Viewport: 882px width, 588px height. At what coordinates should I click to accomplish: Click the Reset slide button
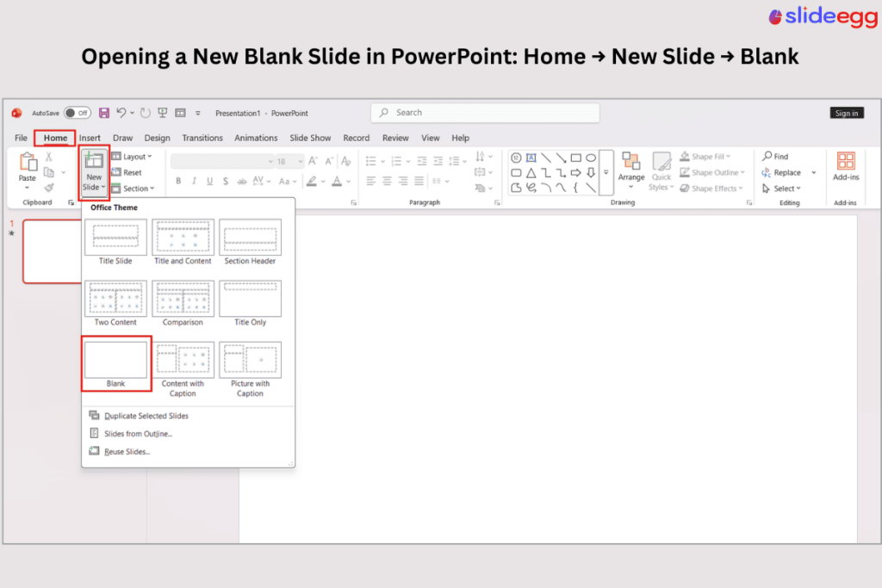[x=127, y=172]
